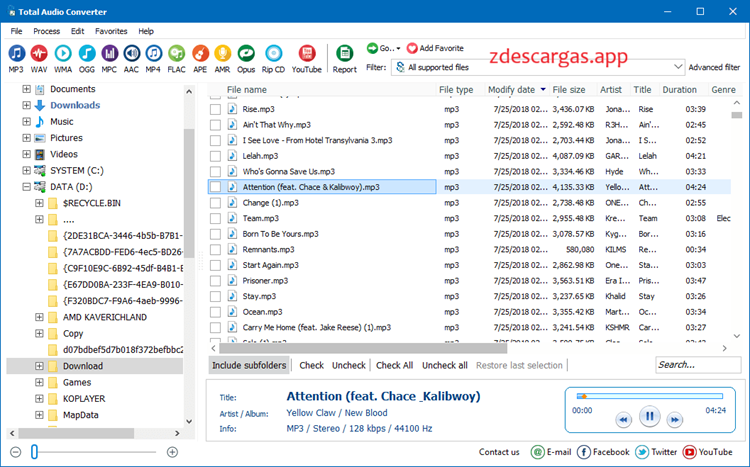
Task: Choose the WAV output format icon
Action: [x=39, y=54]
